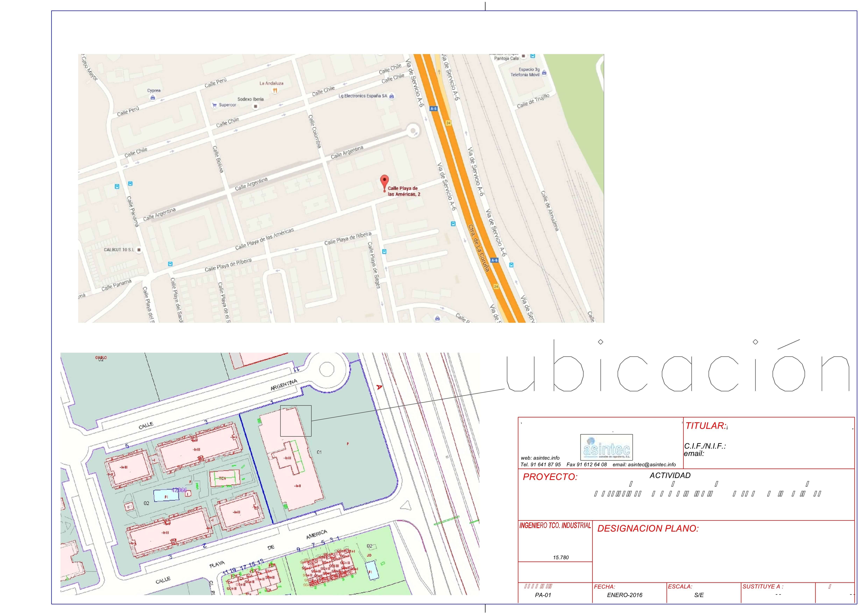Select the 'Calle de Trujillo' street label
The height and width of the screenshot is (614, 868).
533,101
